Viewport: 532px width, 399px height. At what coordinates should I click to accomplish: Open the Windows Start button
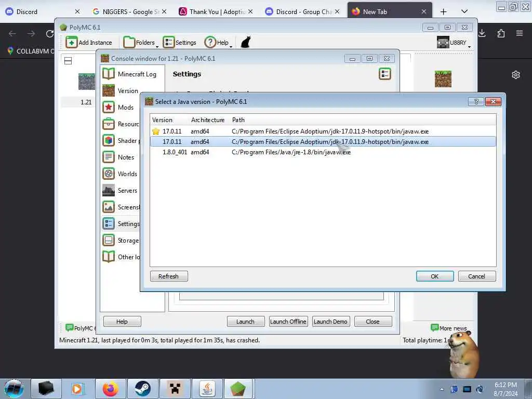14,389
